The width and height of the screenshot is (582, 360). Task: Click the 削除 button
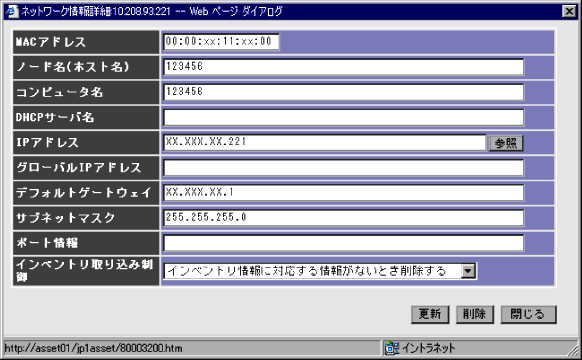[475, 315]
